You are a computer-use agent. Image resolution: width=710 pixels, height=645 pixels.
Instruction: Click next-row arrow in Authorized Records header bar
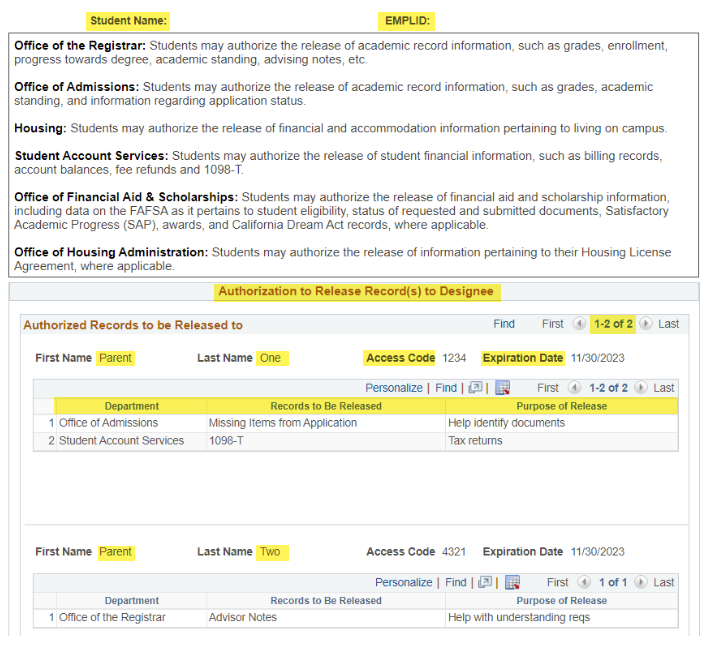pyautogui.click(x=645, y=324)
